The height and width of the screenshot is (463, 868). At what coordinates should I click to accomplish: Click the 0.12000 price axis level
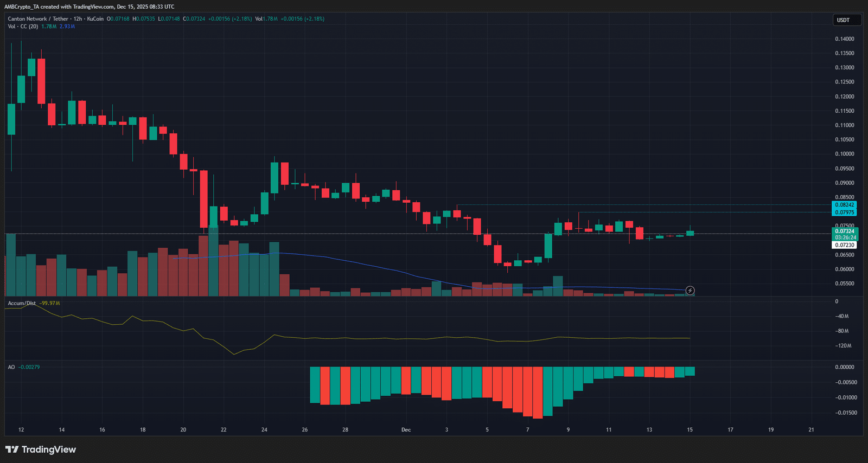pos(844,97)
